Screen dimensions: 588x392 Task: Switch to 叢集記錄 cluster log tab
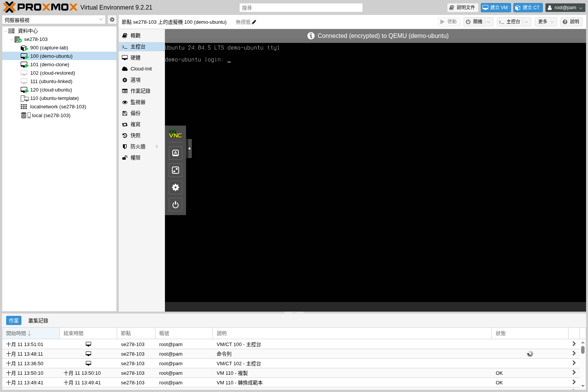[38, 321]
